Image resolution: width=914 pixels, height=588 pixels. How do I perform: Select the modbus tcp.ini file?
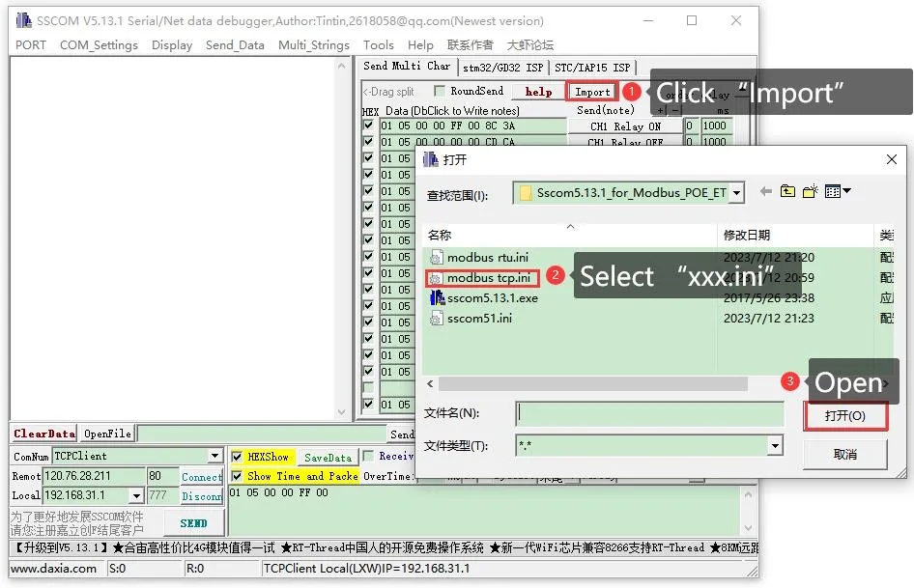[x=488, y=278]
